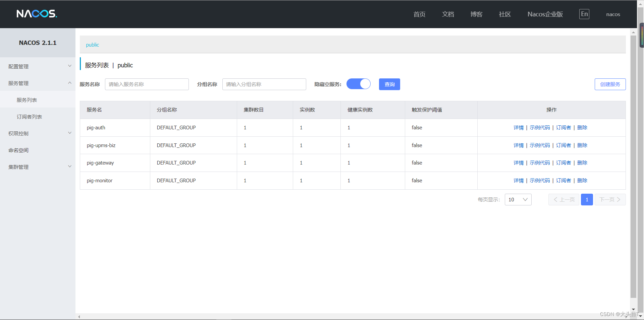Click the vertical scrollbar thumb
644x320 pixels.
[x=633, y=167]
